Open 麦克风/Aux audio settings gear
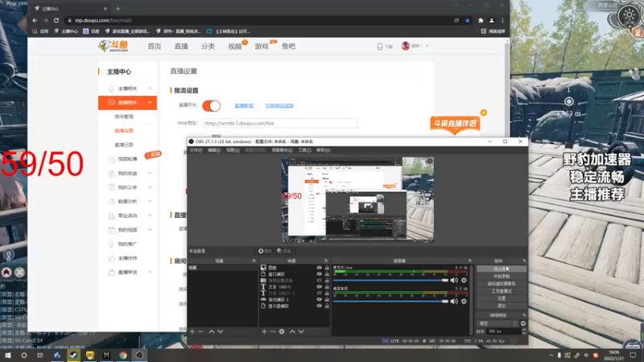Image resolution: width=644 pixels, height=362 pixels. pos(464,280)
